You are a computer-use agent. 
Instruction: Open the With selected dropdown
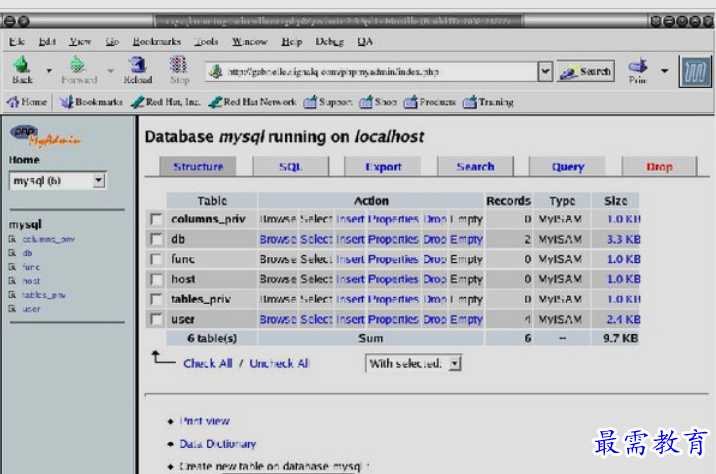tap(413, 363)
